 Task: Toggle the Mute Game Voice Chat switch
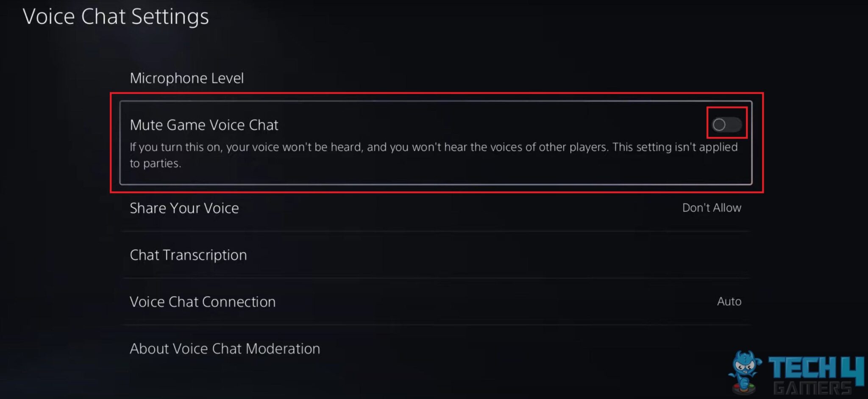tap(726, 125)
